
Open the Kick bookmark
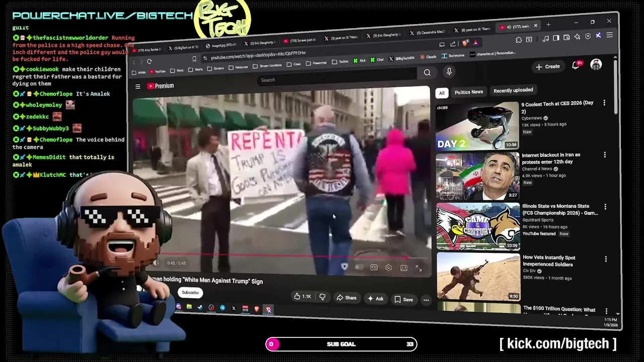[359, 60]
